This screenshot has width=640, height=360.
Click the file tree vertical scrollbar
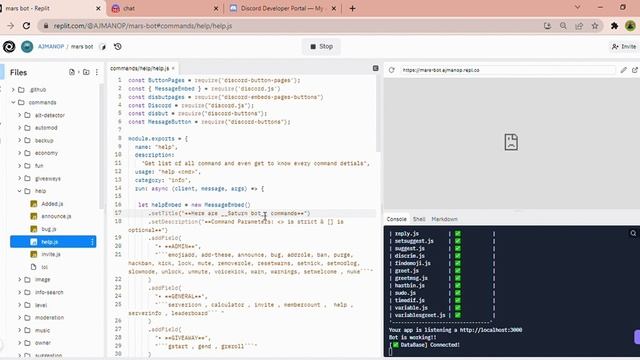tap(101, 147)
